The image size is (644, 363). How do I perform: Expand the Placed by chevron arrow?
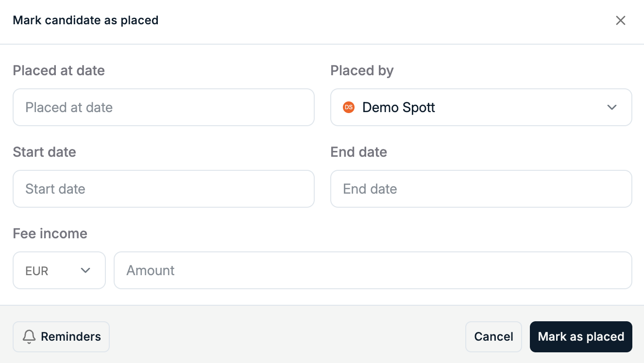[x=612, y=107]
